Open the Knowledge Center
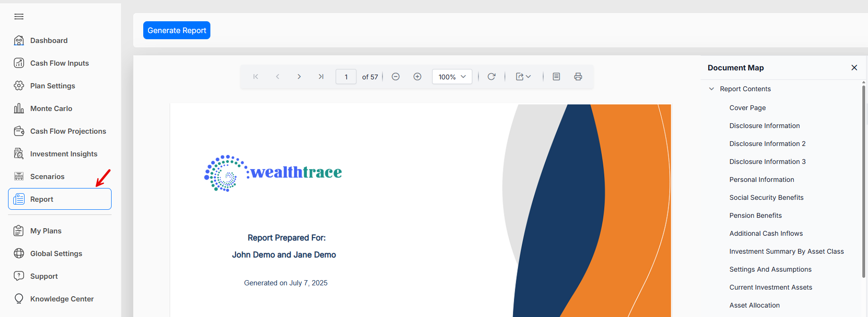The width and height of the screenshot is (868, 317). tap(62, 299)
